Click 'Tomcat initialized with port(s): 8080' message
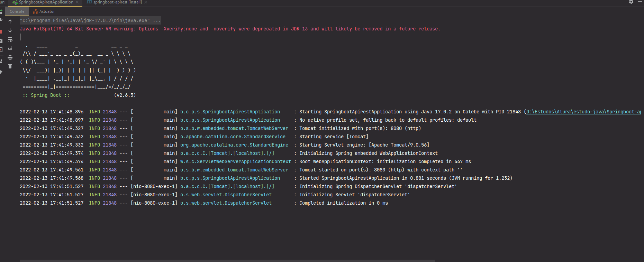 click(x=360, y=128)
